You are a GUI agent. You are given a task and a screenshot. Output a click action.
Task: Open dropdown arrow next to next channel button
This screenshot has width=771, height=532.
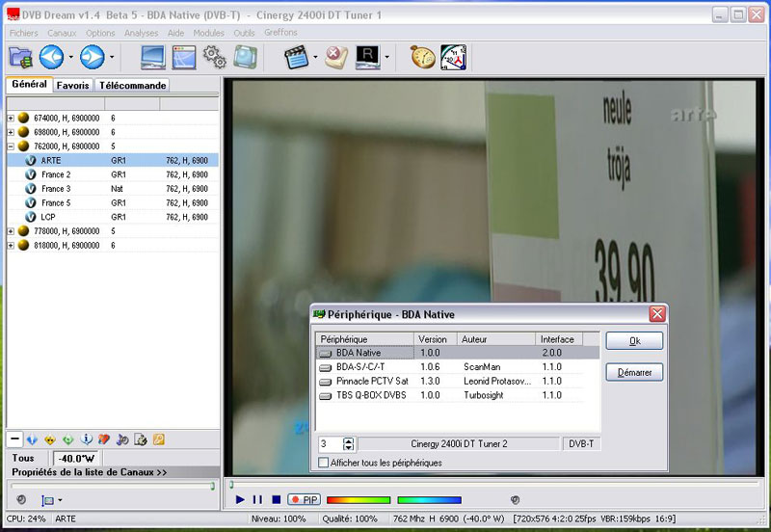(x=112, y=57)
